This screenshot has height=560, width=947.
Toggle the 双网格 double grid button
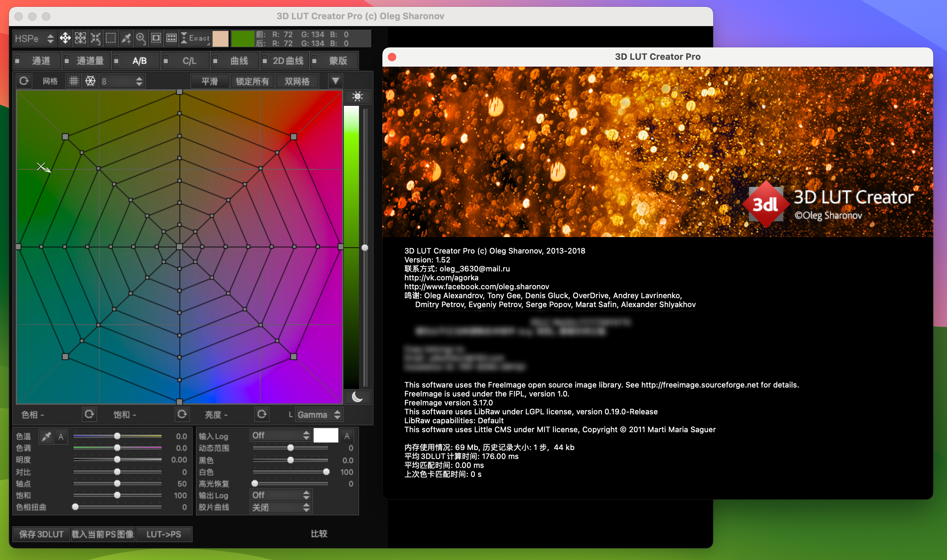[x=297, y=81]
